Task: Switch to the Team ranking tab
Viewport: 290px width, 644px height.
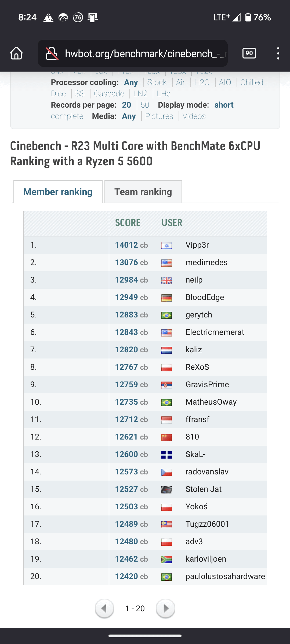Action: click(x=143, y=192)
